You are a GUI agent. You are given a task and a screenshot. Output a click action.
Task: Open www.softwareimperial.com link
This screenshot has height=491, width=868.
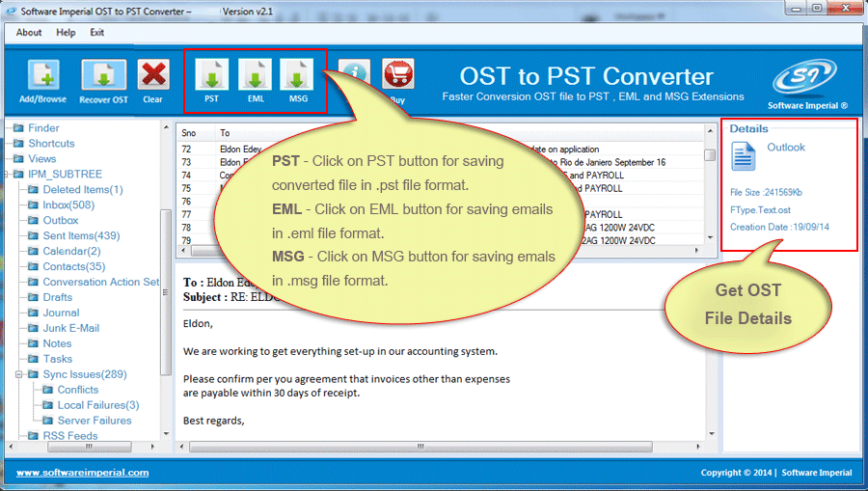[x=83, y=473]
